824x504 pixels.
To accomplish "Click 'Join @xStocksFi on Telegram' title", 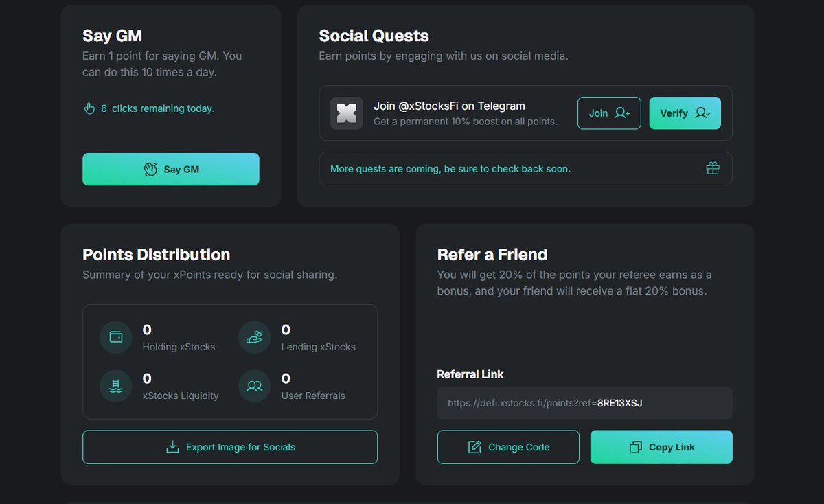I will (449, 106).
